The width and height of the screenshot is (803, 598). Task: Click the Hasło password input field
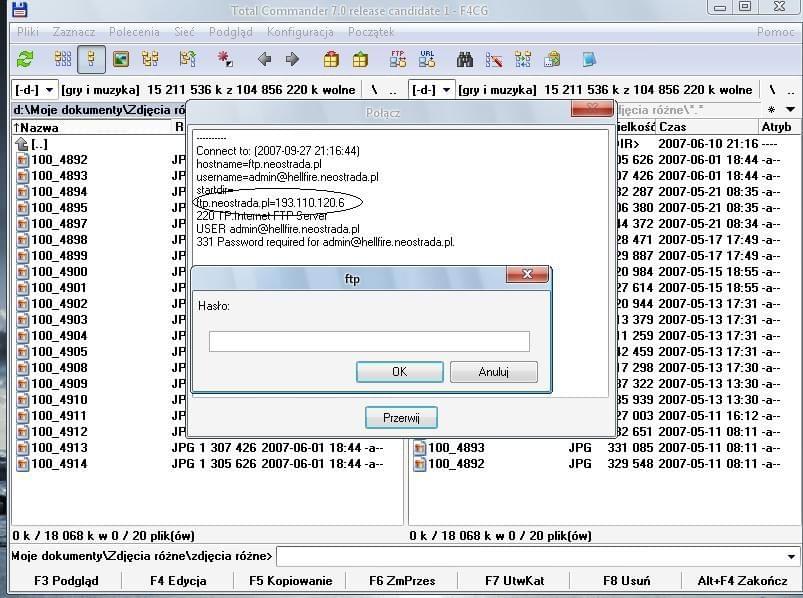pyautogui.click(x=369, y=341)
